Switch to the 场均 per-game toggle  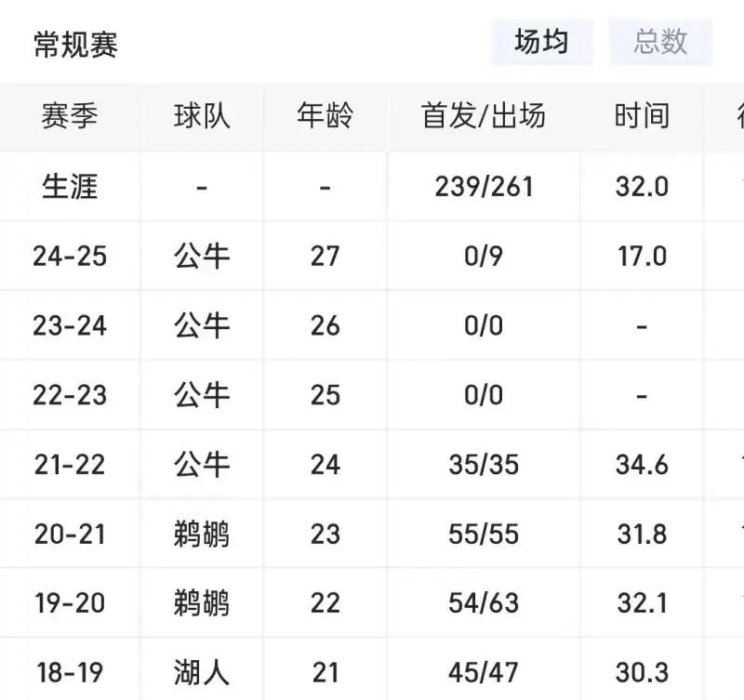tap(541, 42)
